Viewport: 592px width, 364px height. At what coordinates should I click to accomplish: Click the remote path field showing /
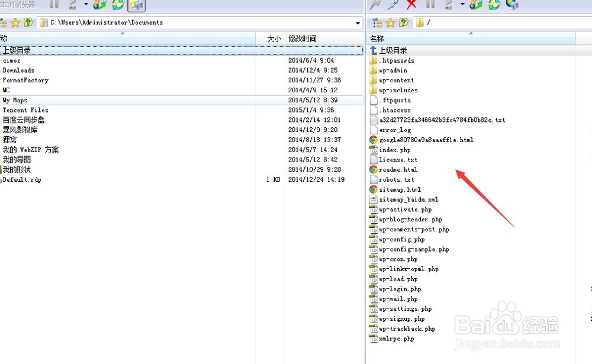click(x=502, y=22)
